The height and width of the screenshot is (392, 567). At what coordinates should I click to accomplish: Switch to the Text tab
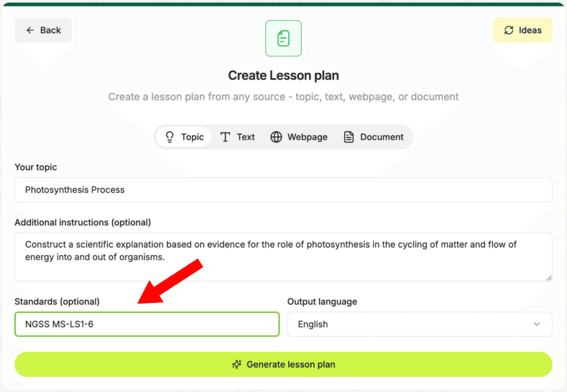[238, 137]
